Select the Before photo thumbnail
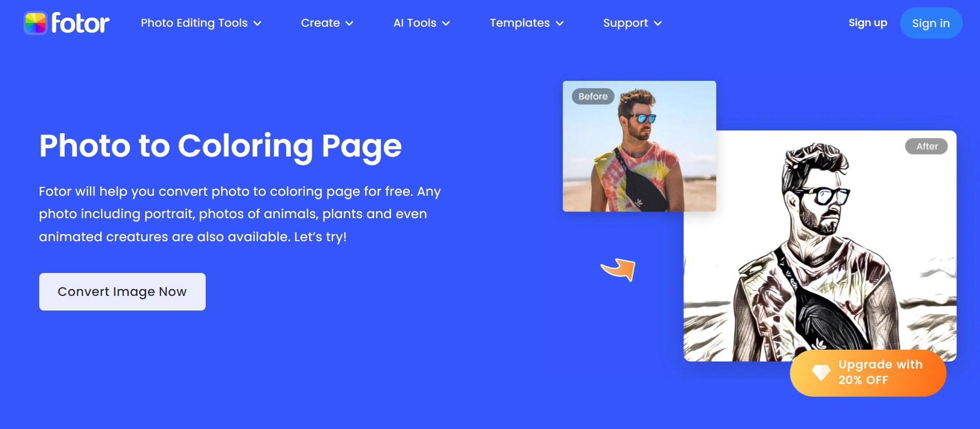The image size is (980, 429). coord(639,146)
